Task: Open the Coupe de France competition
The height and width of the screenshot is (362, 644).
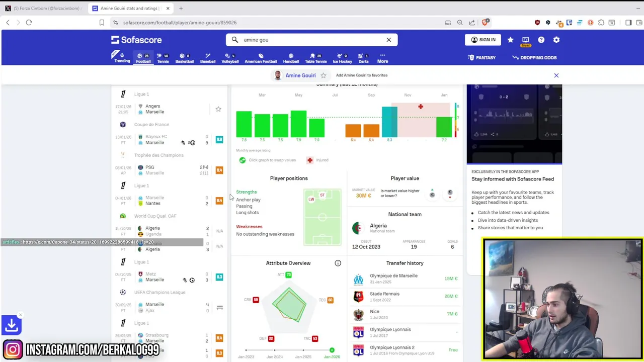Action: (151, 125)
